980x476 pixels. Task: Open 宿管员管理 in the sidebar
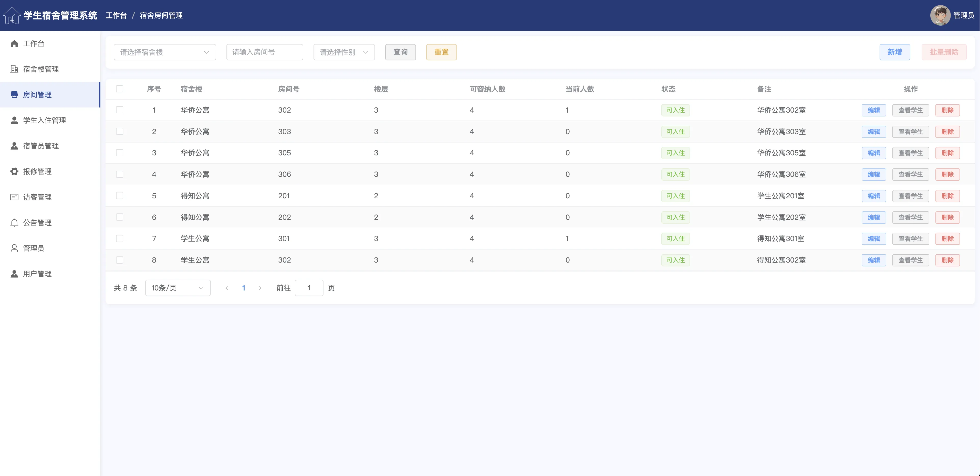(41, 146)
